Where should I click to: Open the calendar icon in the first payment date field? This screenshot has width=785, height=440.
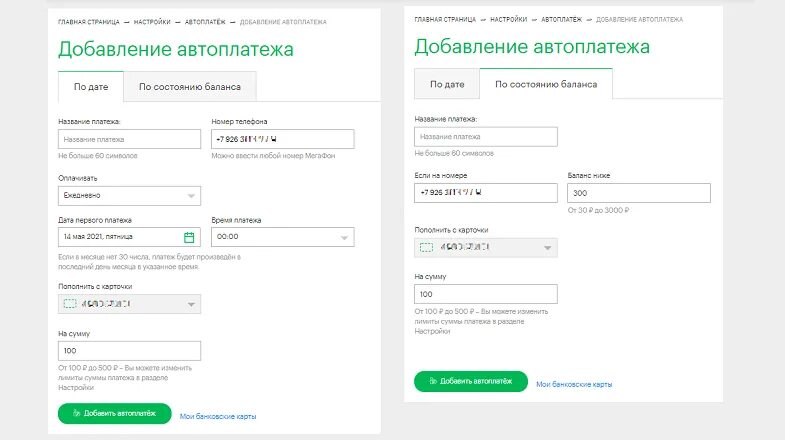pos(189,237)
